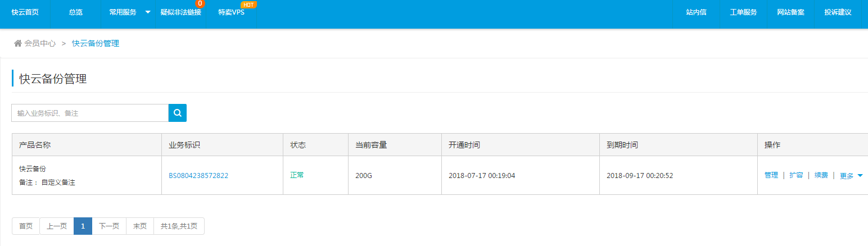This screenshot has width=868, height=246.
Task: Click the search magnifier icon button
Action: (178, 113)
